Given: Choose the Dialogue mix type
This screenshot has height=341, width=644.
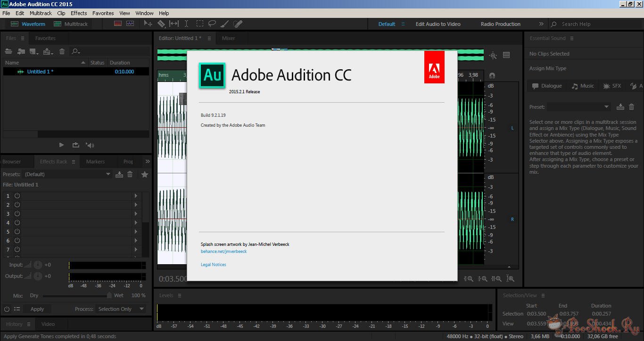Looking at the screenshot, I should pyautogui.click(x=547, y=86).
